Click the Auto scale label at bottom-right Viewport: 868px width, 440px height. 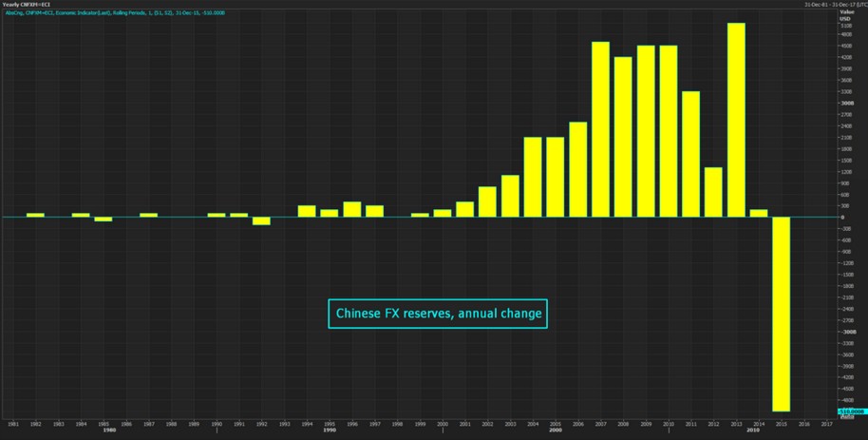[847, 418]
